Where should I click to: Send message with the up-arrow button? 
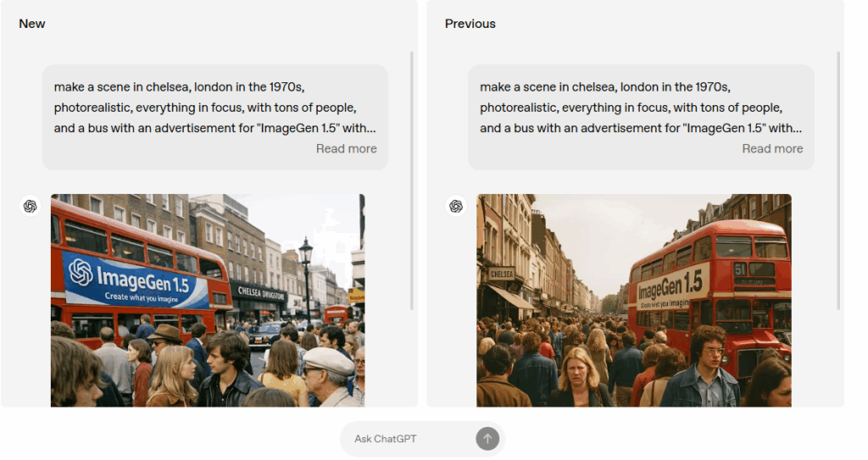click(x=487, y=439)
